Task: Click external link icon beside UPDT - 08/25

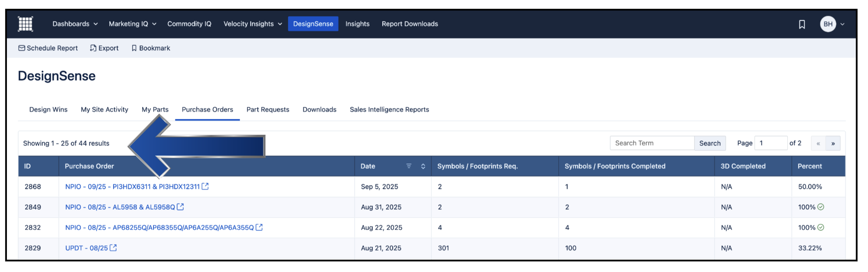Action: pos(113,248)
